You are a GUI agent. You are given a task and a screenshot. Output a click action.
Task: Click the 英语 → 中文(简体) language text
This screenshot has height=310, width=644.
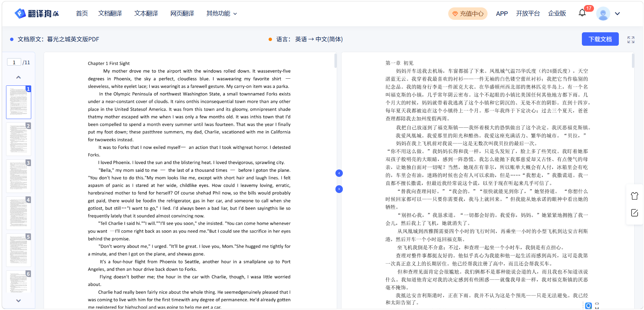(319, 39)
